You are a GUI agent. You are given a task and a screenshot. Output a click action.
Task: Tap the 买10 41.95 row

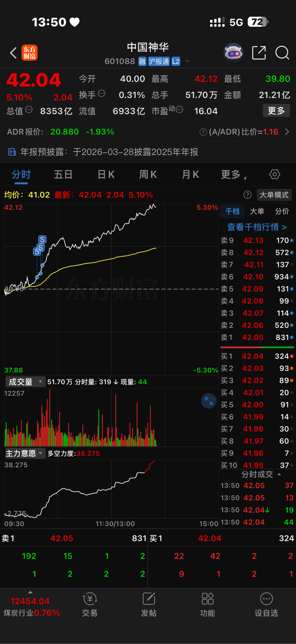[257, 465]
